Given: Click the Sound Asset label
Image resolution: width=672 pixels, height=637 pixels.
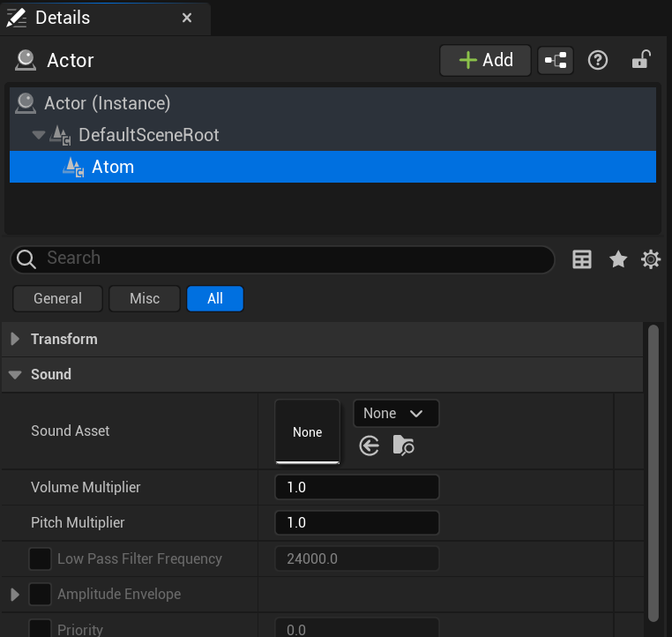Looking at the screenshot, I should 71,431.
